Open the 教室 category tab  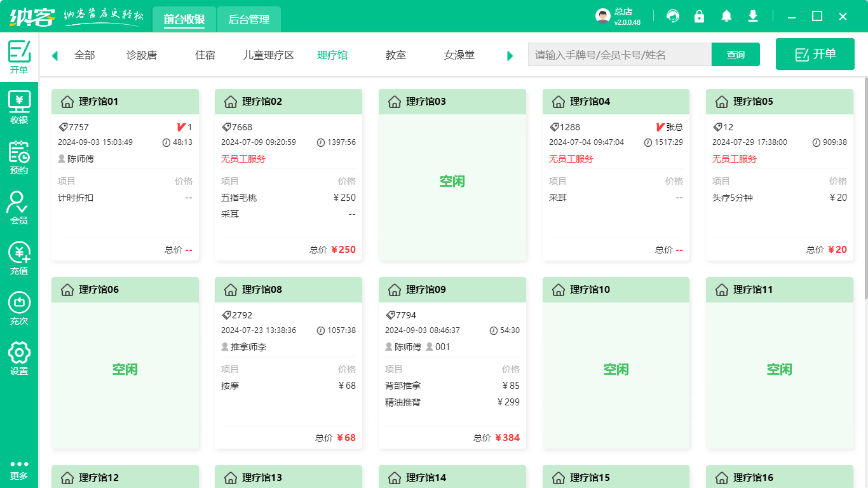[x=395, y=55]
